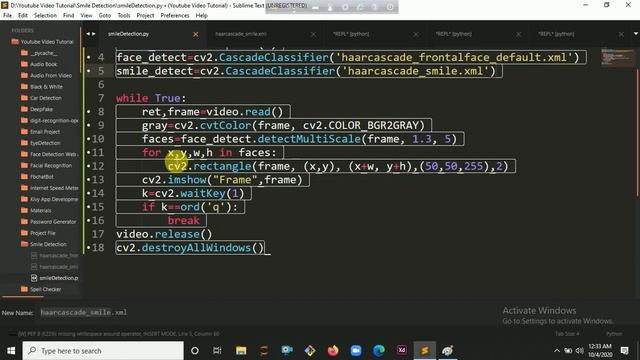The width and height of the screenshot is (640, 360).
Task: Close the haarcascade_smile.xml tab
Action: tap(313, 34)
